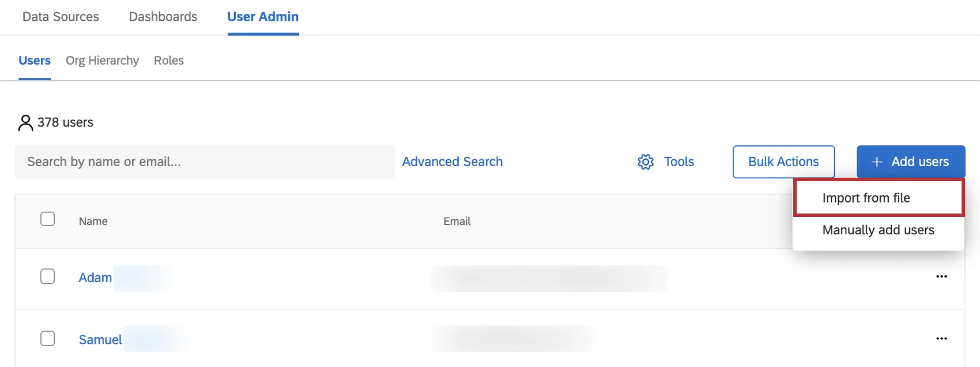The width and height of the screenshot is (980, 367).
Task: Open Adam's user profile
Action: 95,278
